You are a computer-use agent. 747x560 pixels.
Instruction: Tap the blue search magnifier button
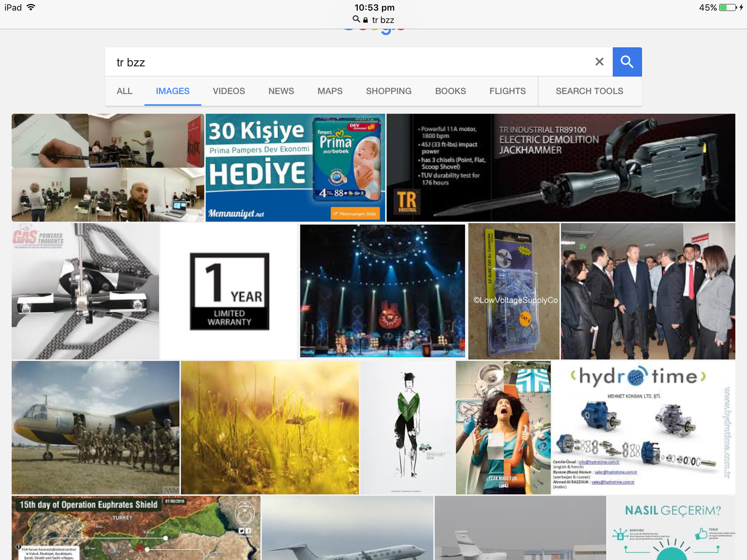coord(627,62)
